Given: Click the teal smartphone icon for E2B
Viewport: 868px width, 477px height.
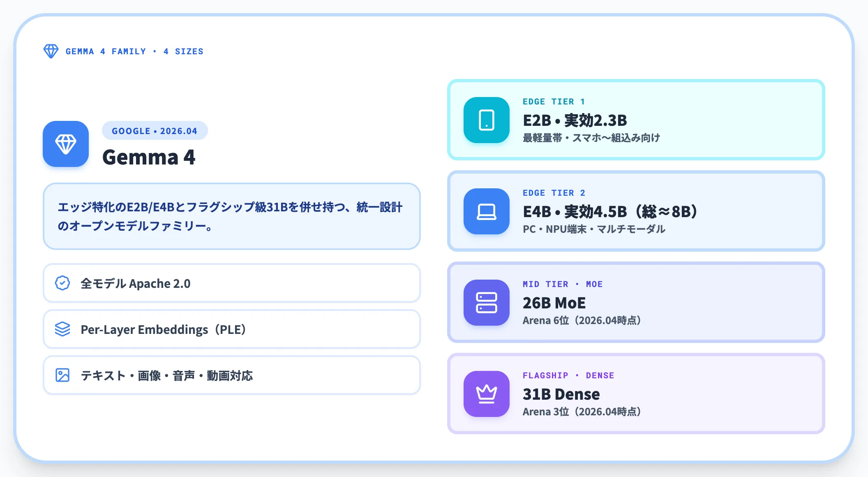Looking at the screenshot, I should tap(487, 120).
